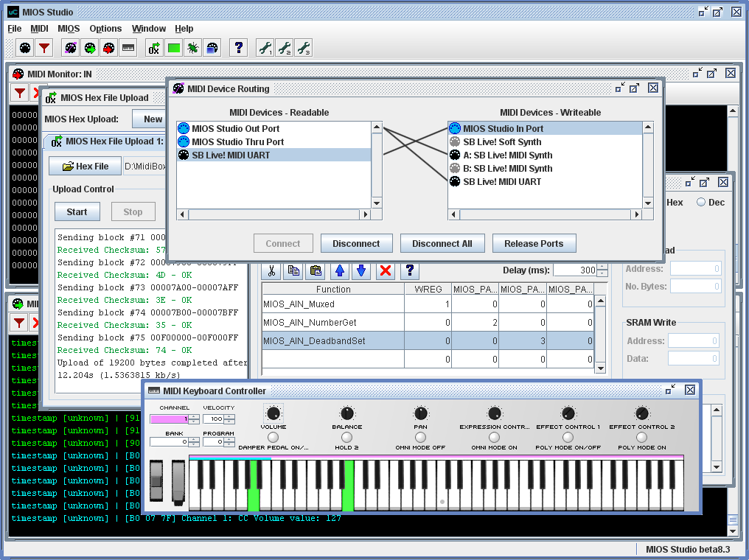The image size is (749, 560).
Task: Switch to MIOS Hex File Upload 1 tab
Action: pyautogui.click(x=109, y=141)
